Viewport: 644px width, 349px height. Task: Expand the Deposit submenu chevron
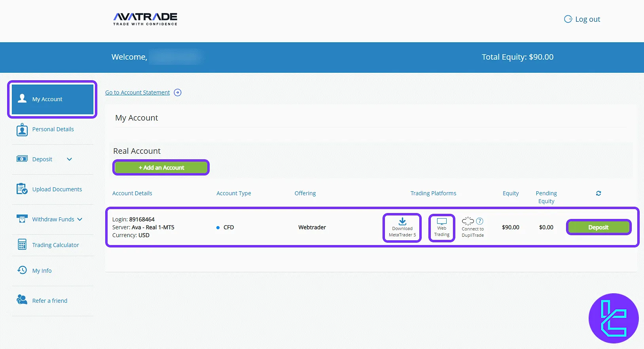(x=69, y=159)
